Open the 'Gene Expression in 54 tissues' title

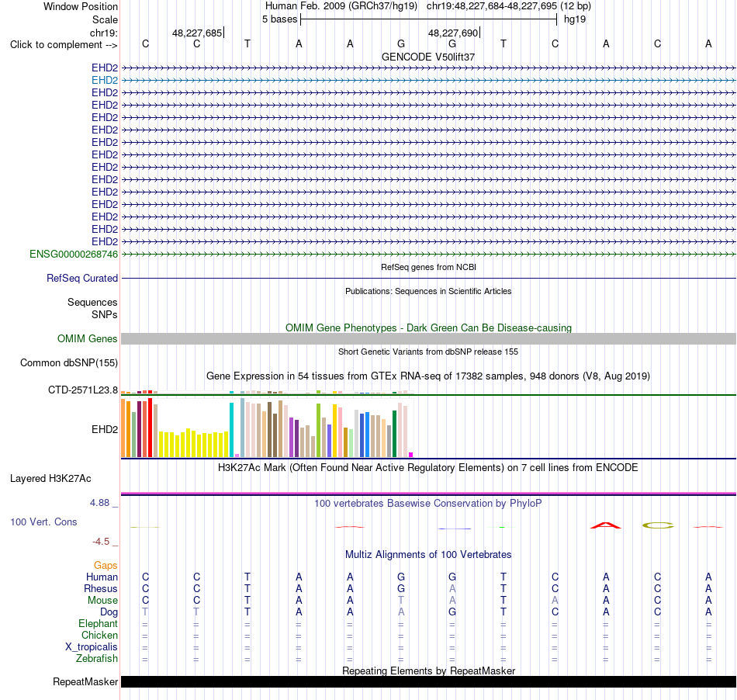click(x=428, y=376)
